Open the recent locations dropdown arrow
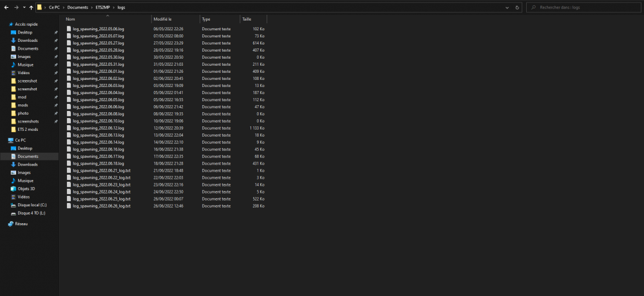 tap(24, 7)
